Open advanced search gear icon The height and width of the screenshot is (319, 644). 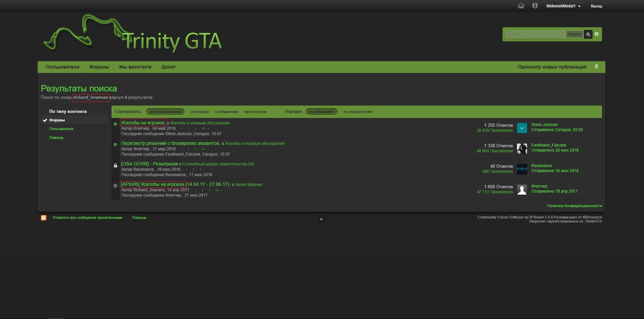click(597, 34)
